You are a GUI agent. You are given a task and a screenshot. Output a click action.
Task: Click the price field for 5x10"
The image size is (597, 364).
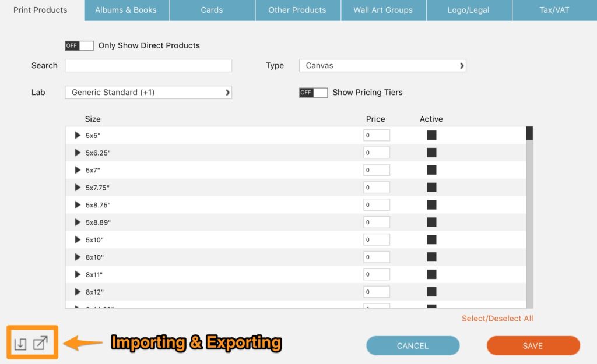pyautogui.click(x=377, y=239)
